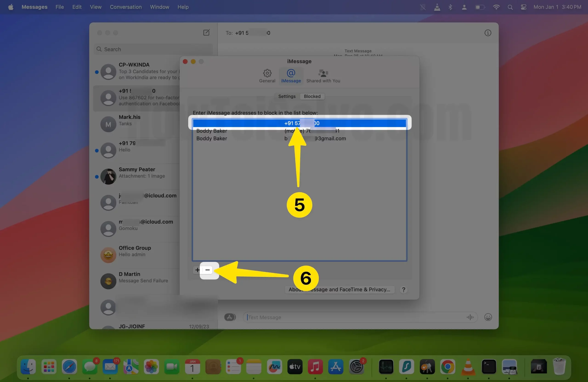The image size is (588, 382).
Task: Open the General settings gear tab
Action: 267,76
